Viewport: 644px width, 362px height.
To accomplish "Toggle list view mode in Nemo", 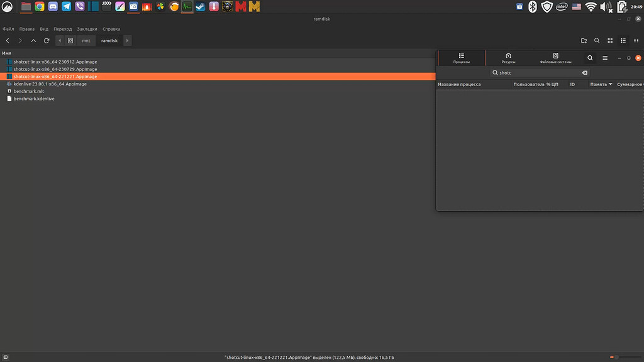I will tap(623, 40).
